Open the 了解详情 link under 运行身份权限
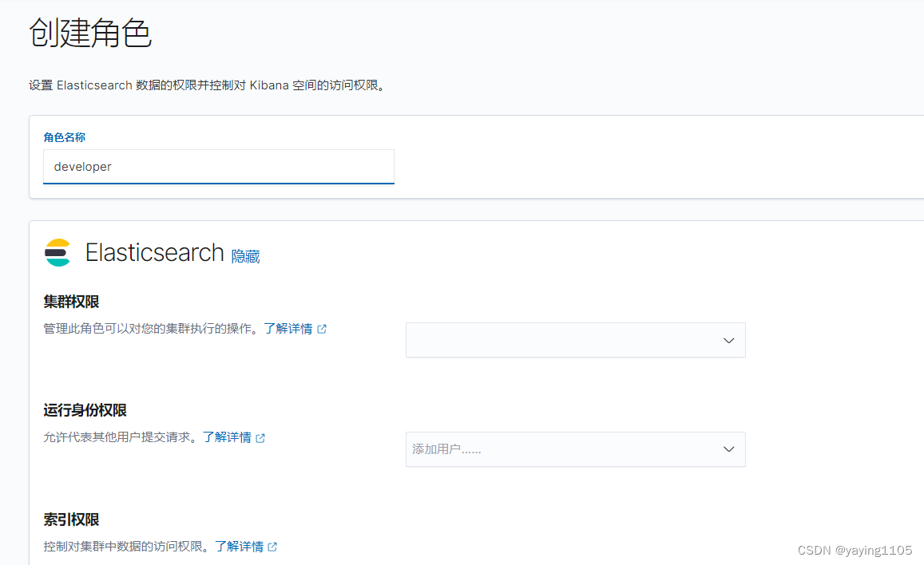Viewport: 924px width, 565px height. (227, 437)
